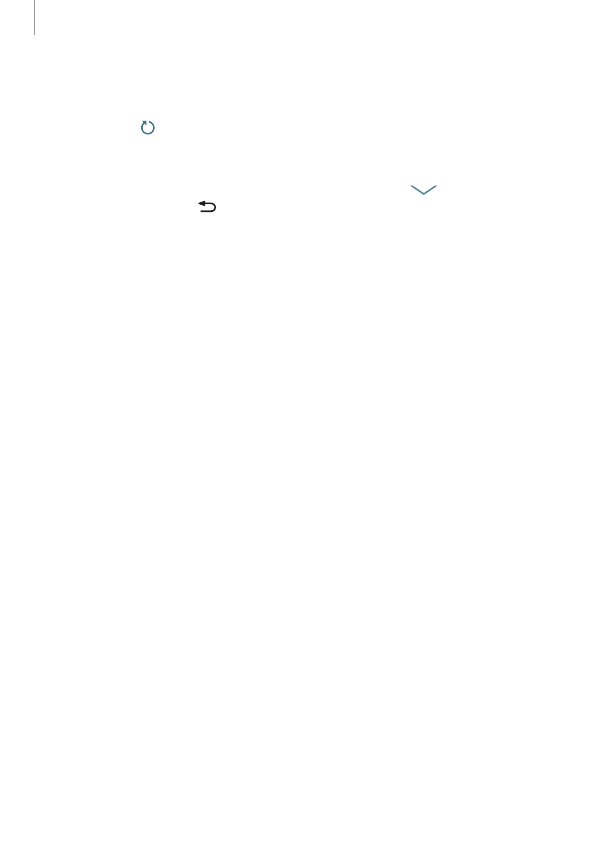614x868 pixels.
Task: Expand the downward chevron arrow
Action: click(x=424, y=190)
